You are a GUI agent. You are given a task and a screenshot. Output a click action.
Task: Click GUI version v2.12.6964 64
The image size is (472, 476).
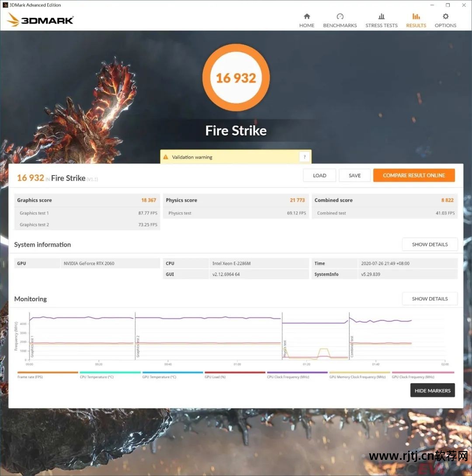pyautogui.click(x=226, y=274)
